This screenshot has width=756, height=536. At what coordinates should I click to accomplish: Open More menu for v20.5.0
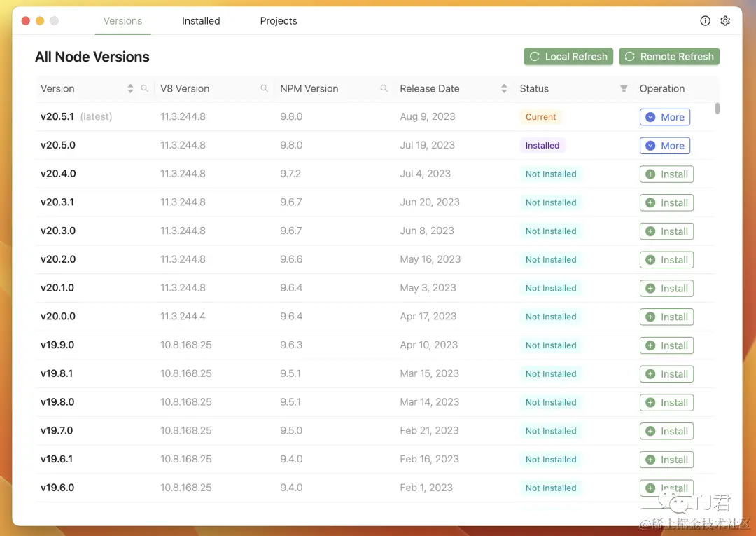tap(665, 146)
